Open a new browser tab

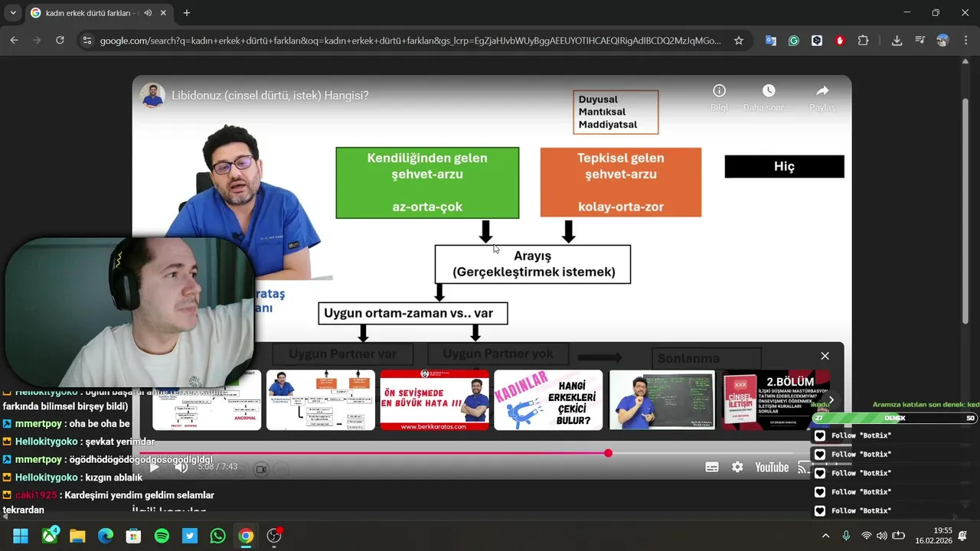[x=187, y=13]
